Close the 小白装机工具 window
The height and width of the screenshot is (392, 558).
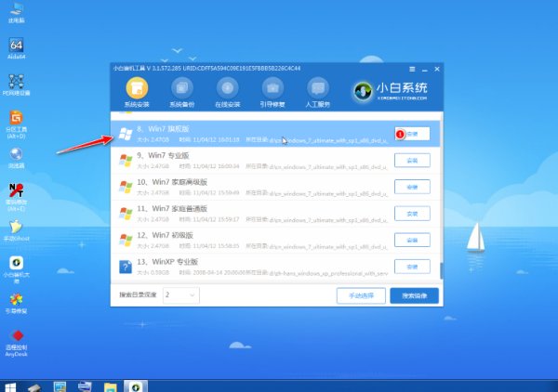[437, 69]
